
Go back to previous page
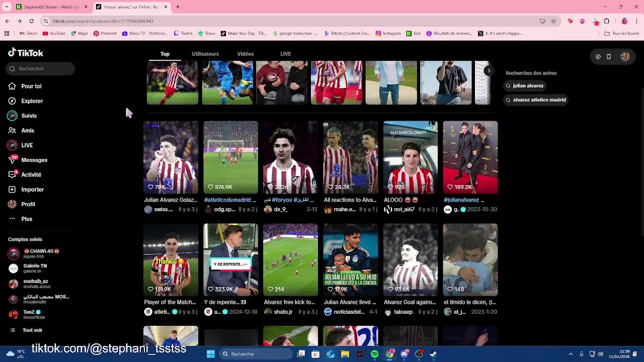click(x=7, y=21)
